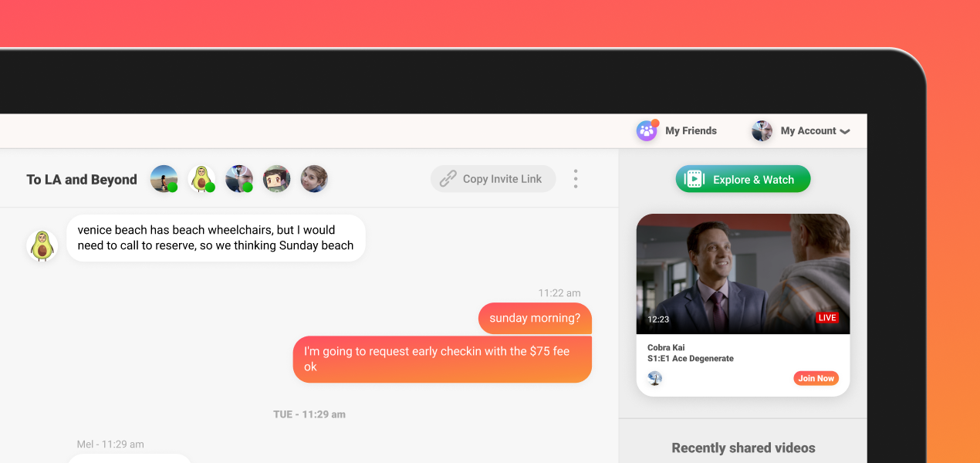980x463 pixels.
Task: Select the first member avatar in chat header
Action: tap(164, 179)
